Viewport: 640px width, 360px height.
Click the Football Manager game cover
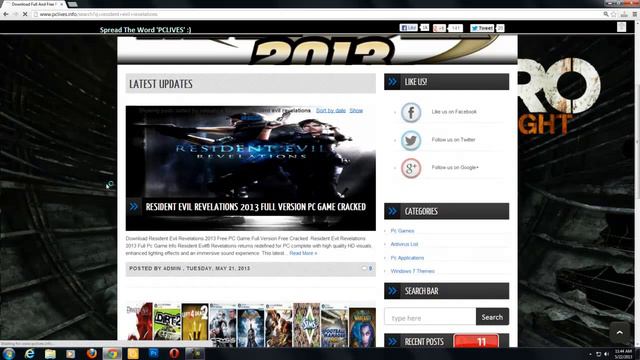point(334,325)
